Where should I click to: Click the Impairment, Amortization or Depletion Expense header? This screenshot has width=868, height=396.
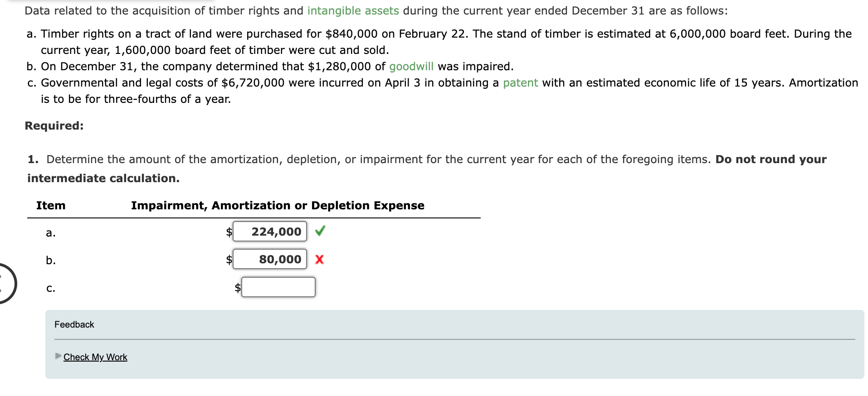point(278,206)
